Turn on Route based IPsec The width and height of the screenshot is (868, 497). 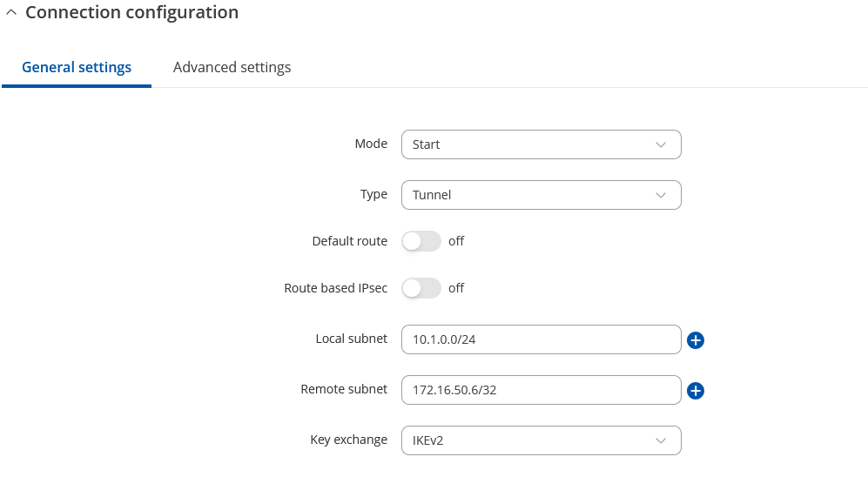point(421,288)
